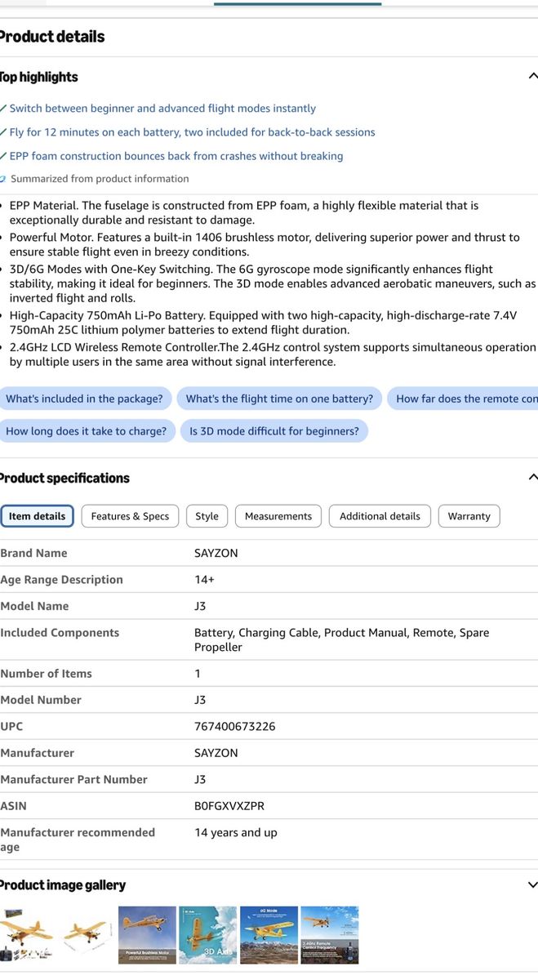The image size is (538, 980).
Task: Collapse the Top highlights section chevron
Action: click(533, 76)
